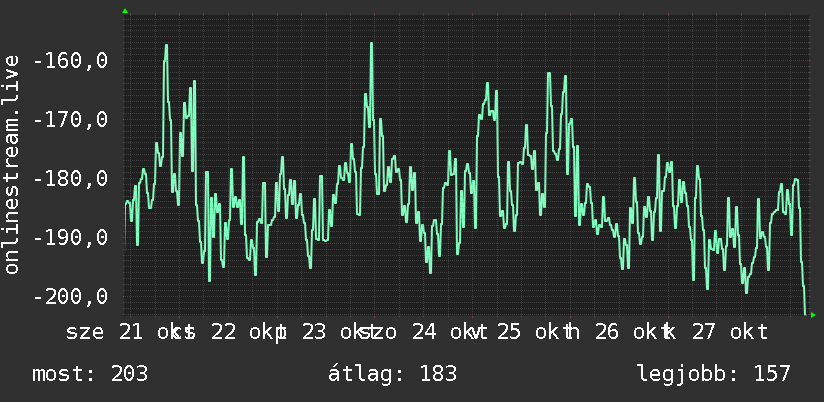Click the -160,0 y-axis label

click(x=70, y=61)
